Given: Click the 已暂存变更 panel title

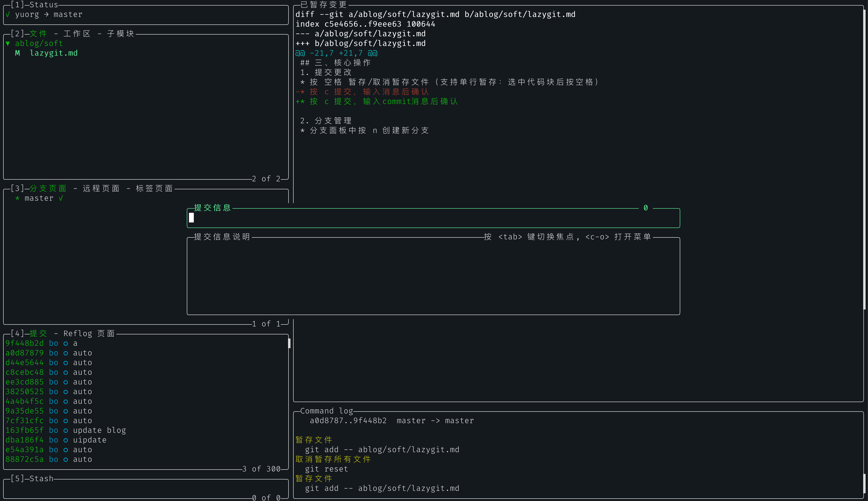Looking at the screenshot, I should (323, 5).
